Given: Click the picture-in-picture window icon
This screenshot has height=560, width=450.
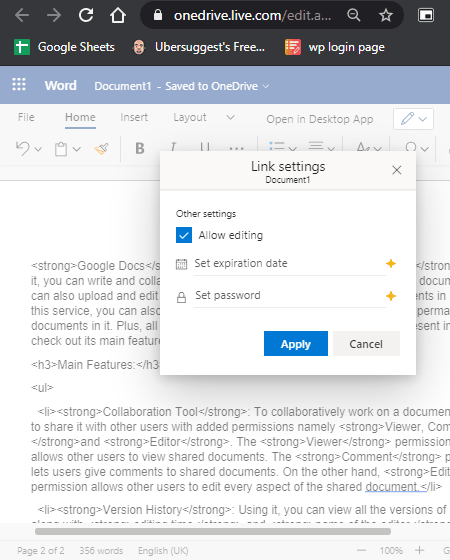Looking at the screenshot, I should click(x=426, y=15).
